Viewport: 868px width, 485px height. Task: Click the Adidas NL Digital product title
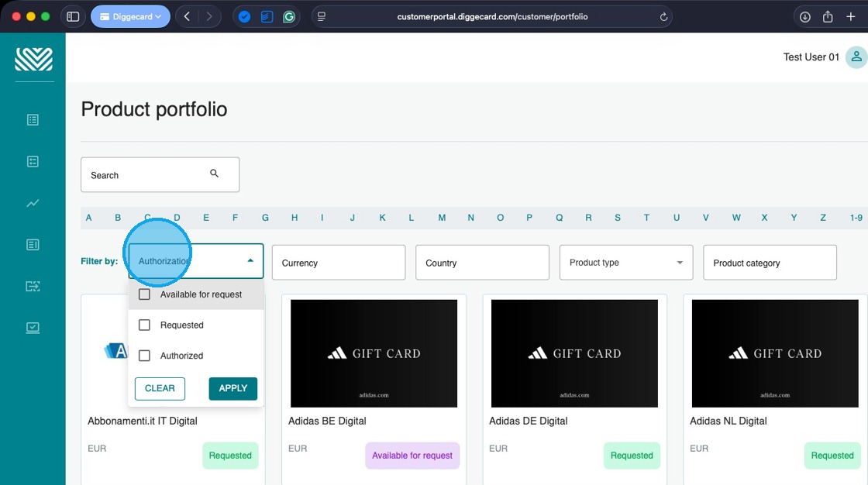(x=728, y=421)
